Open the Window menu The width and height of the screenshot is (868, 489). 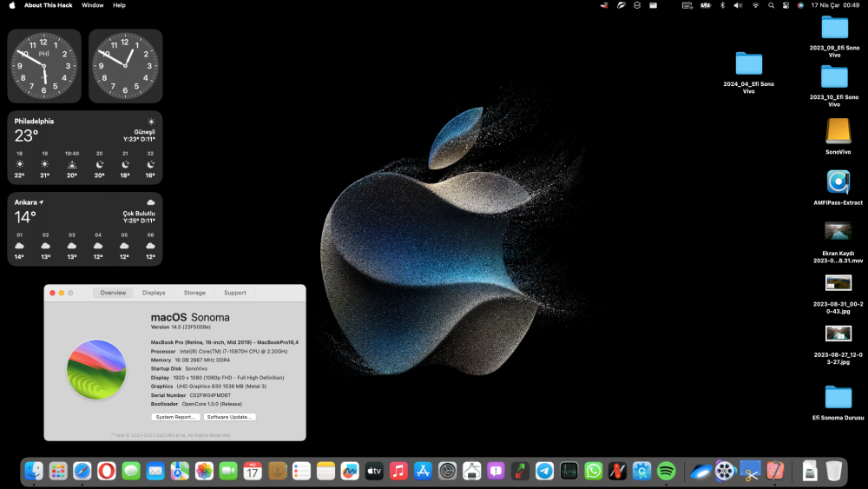(93, 5)
